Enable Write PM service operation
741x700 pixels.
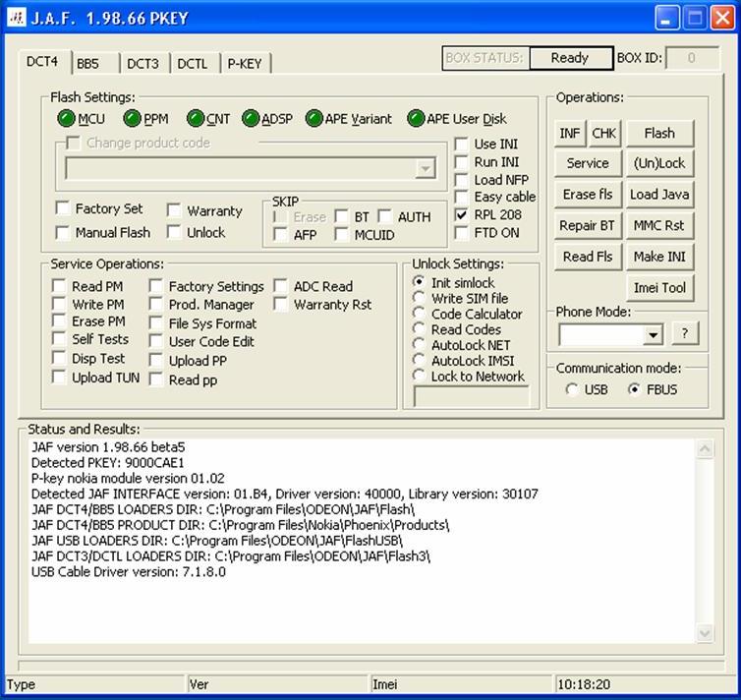pos(59,304)
